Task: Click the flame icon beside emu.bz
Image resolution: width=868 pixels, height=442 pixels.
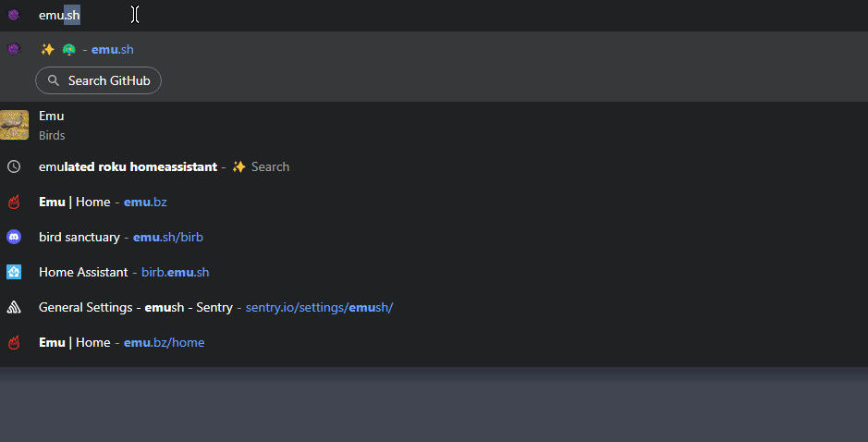Action: tap(14, 203)
